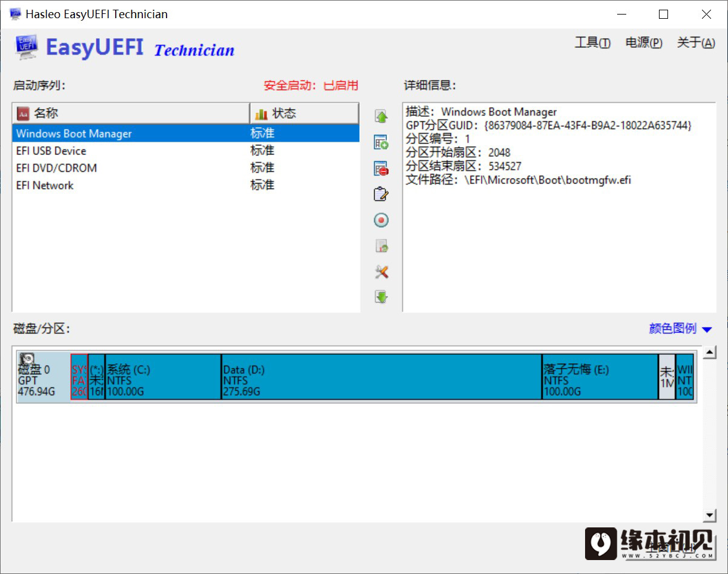The image size is (728, 574).
Task: Select the EFI DVD/CDROM entry
Action: (186, 168)
